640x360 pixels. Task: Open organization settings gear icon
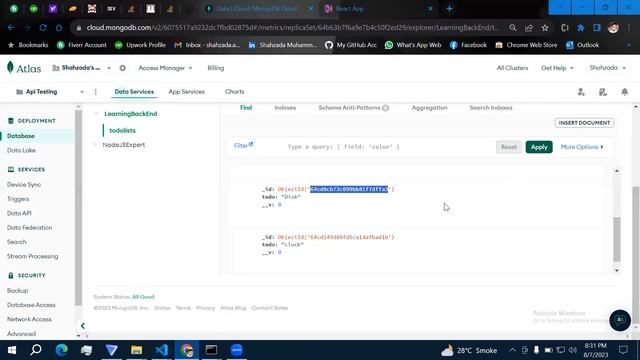pyautogui.click(x=122, y=68)
